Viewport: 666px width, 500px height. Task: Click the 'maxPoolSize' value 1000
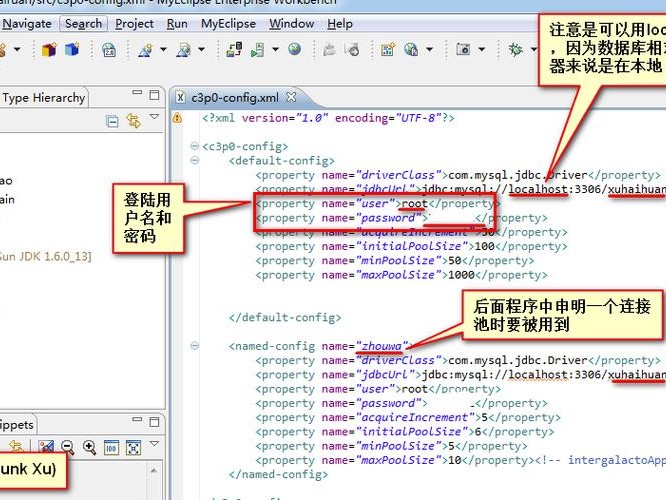(x=461, y=275)
